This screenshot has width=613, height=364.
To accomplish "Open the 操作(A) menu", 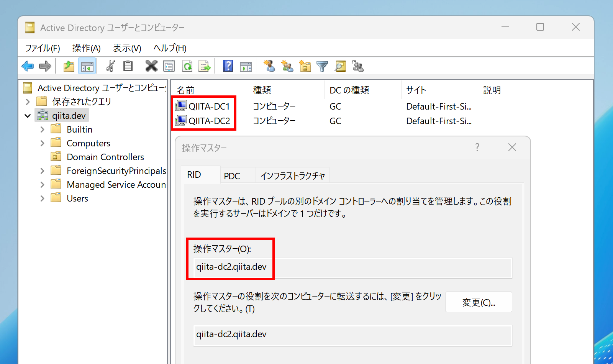I will click(86, 48).
